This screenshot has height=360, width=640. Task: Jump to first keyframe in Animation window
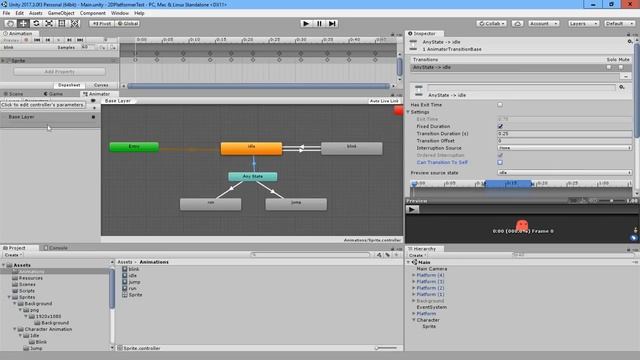[37, 40]
